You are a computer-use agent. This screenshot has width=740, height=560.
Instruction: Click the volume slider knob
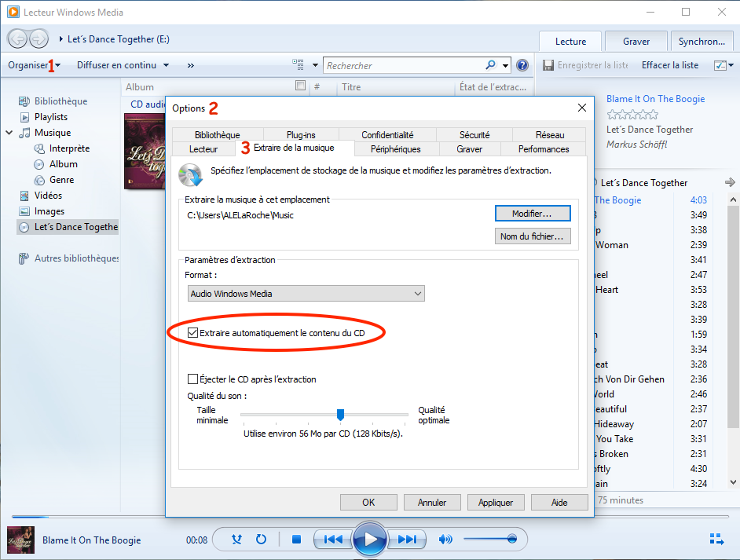point(512,539)
